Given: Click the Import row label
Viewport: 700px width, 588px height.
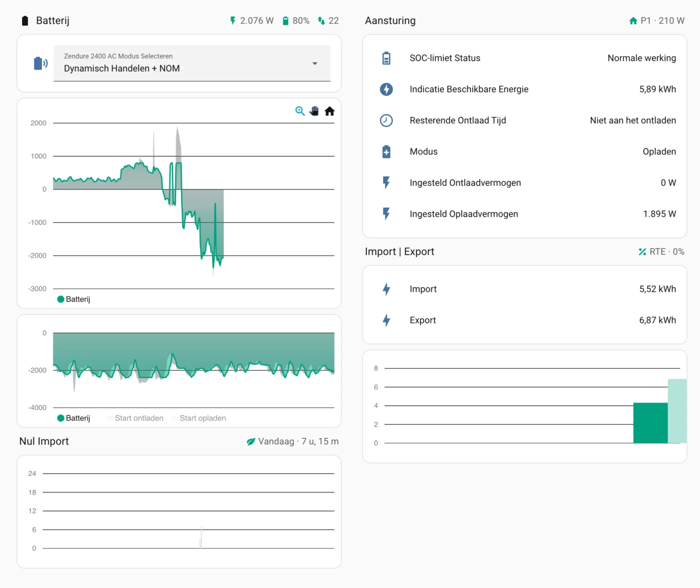Looking at the screenshot, I should (423, 289).
